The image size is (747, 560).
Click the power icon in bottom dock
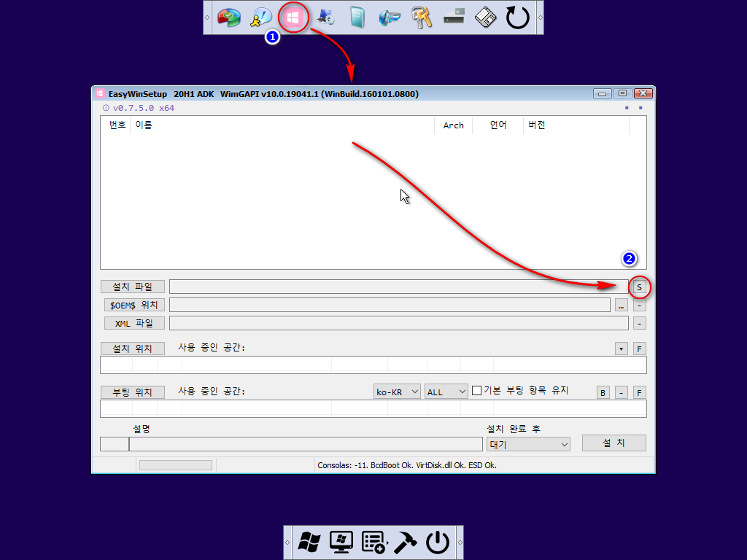[x=438, y=542]
